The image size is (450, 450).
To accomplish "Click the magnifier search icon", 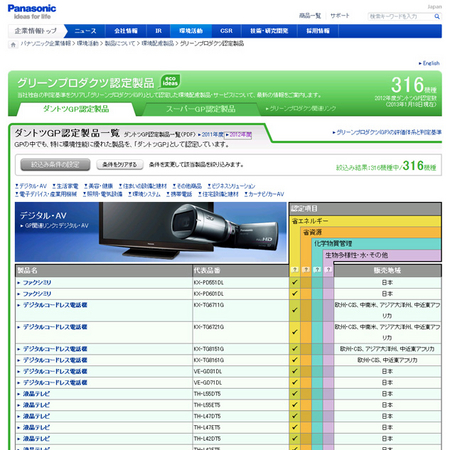I will (x=437, y=16).
